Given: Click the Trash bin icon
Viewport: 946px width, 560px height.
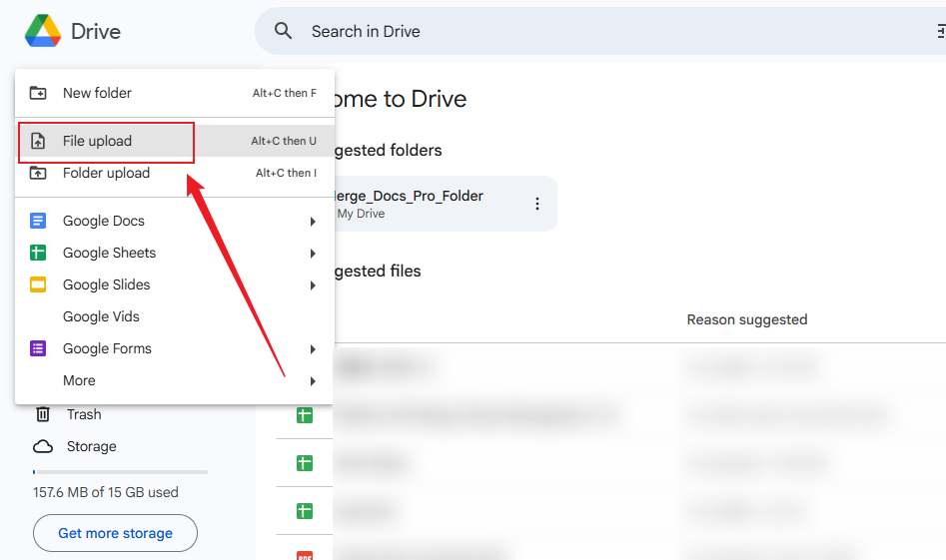Looking at the screenshot, I should [x=43, y=414].
